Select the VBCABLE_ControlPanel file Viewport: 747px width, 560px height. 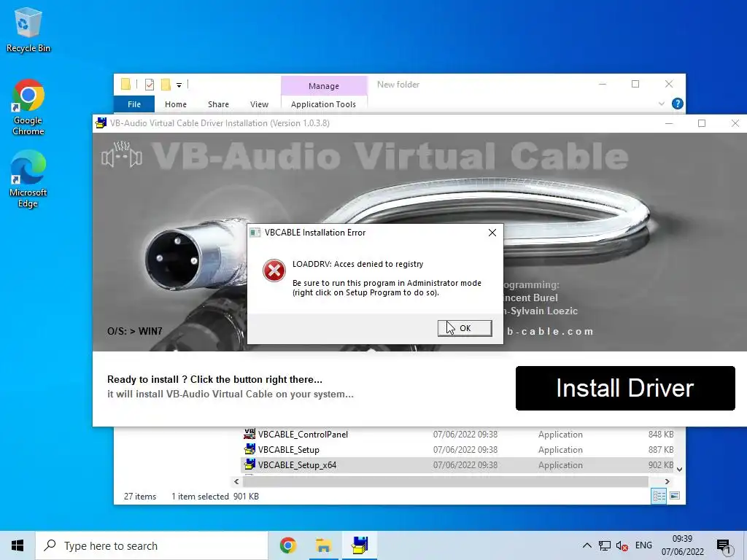click(303, 435)
